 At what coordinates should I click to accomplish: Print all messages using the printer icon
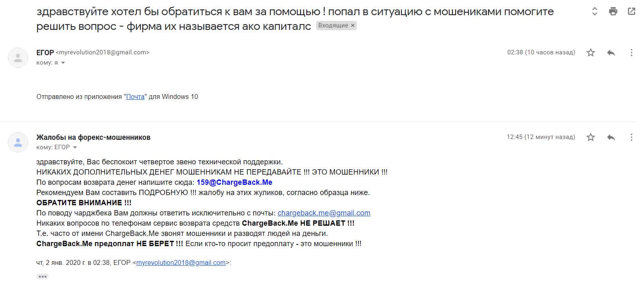click(613, 11)
